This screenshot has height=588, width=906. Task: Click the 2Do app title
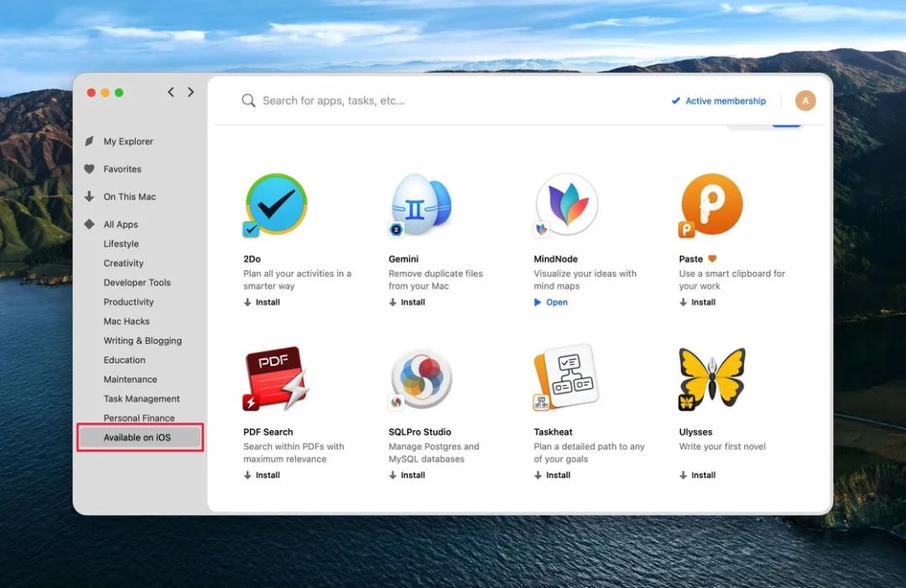coord(252,258)
